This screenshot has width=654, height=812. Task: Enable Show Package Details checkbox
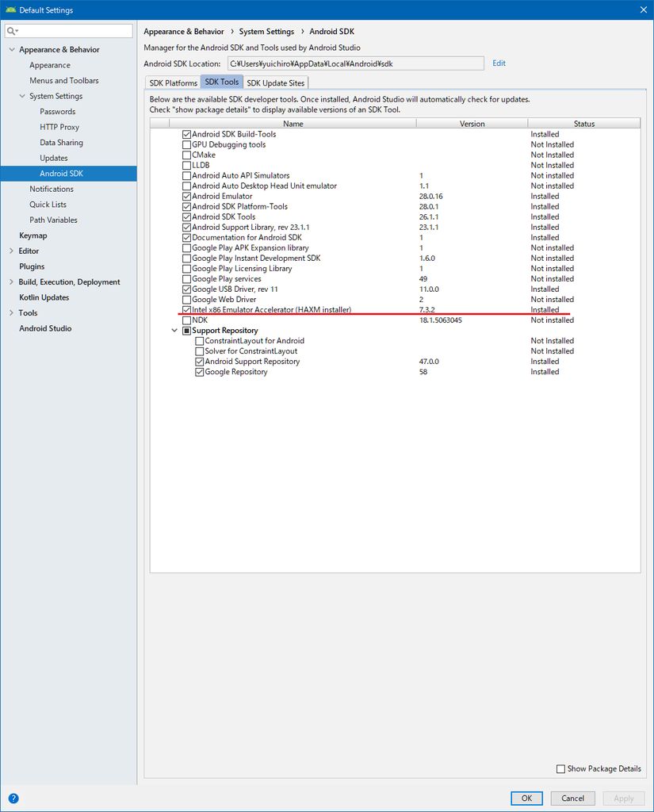[x=560, y=769]
